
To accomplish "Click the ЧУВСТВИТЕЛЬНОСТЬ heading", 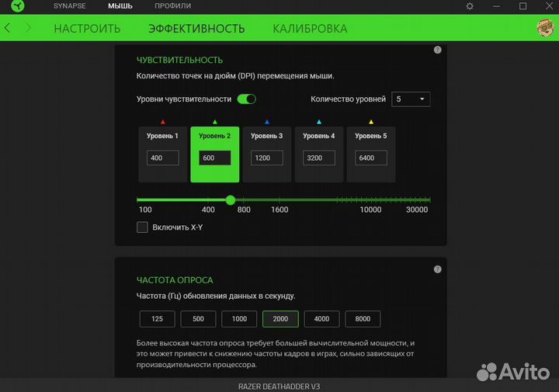I will [x=179, y=60].
